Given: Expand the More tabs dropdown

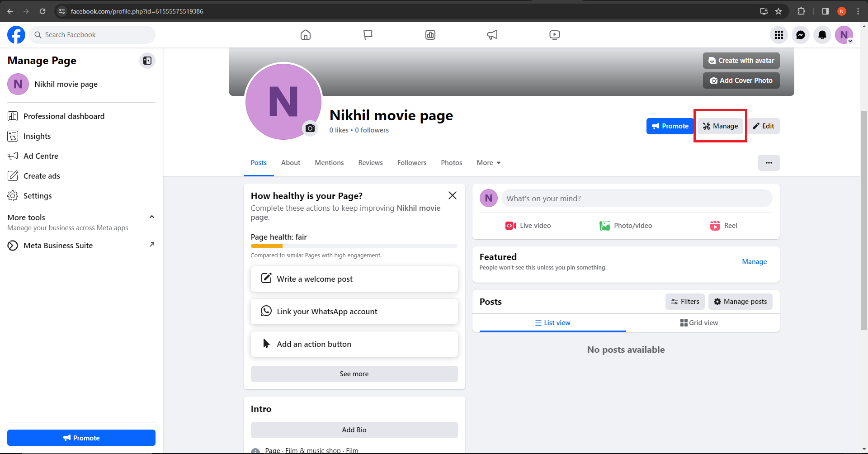Looking at the screenshot, I should [489, 163].
